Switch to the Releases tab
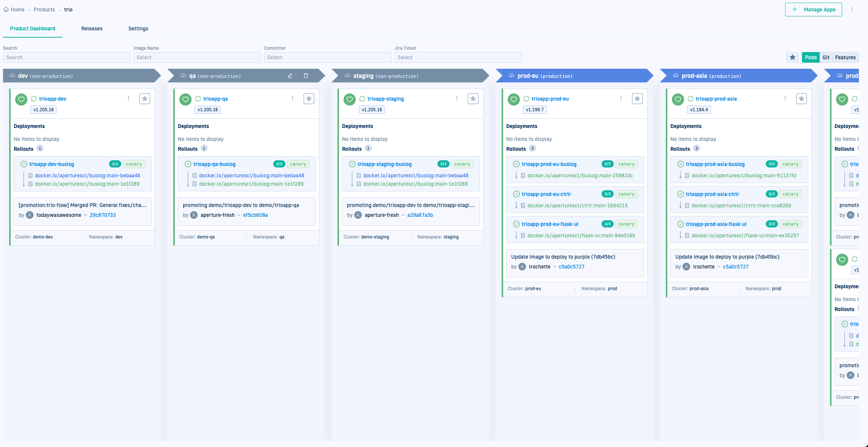The image size is (868, 447). coord(92,28)
